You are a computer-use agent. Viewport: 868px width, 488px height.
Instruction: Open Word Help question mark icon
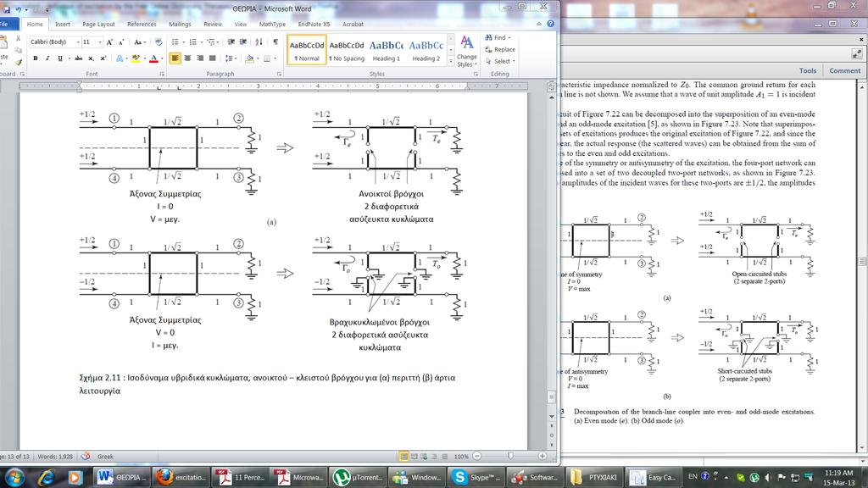point(550,24)
